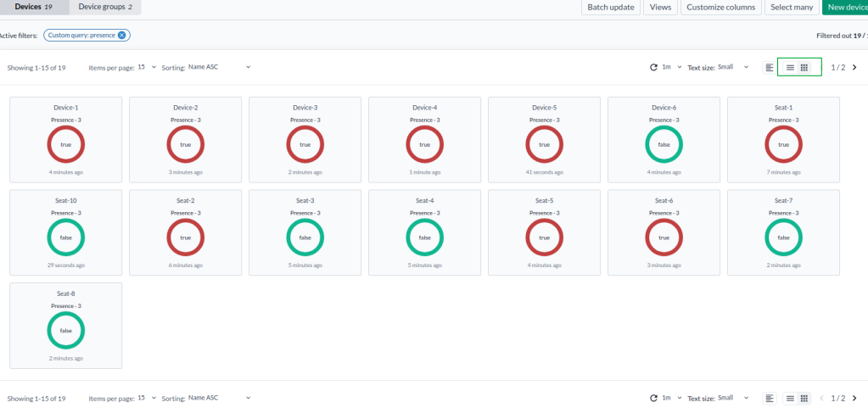Click the bottom next page arrow

tap(854, 398)
